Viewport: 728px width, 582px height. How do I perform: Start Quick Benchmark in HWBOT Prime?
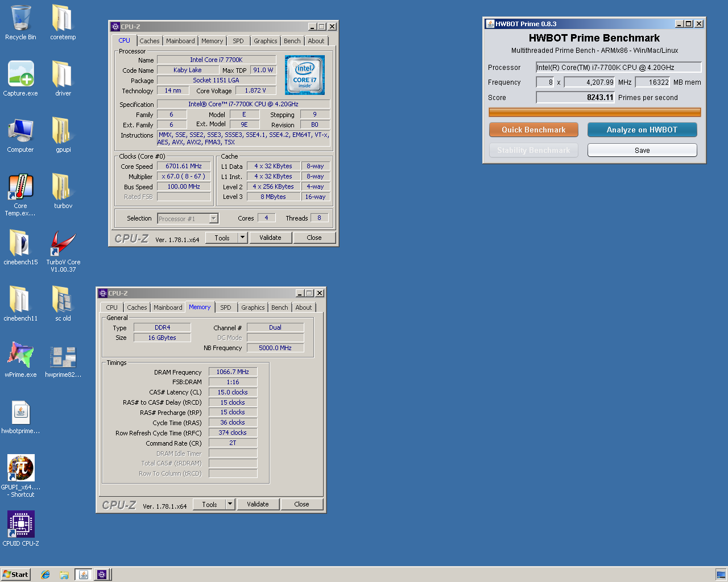coord(533,130)
